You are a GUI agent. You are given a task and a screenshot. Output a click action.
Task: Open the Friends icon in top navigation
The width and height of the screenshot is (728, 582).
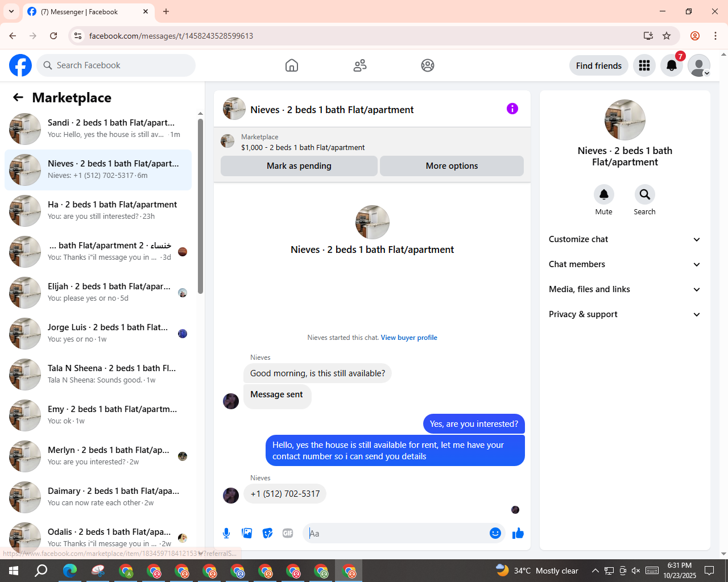[x=360, y=65]
